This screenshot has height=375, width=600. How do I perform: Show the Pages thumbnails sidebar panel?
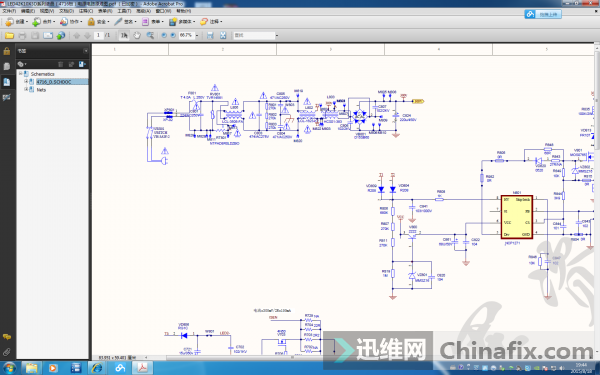point(7,66)
